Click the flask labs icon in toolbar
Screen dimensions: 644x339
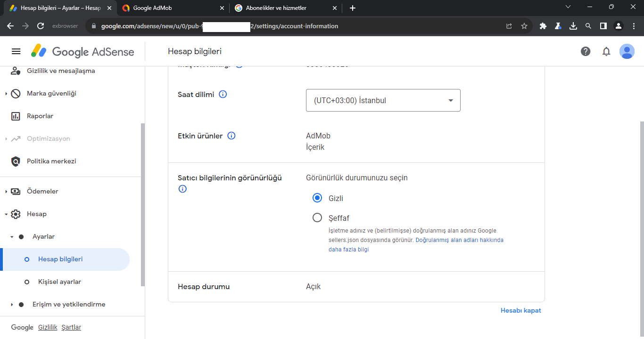(558, 26)
